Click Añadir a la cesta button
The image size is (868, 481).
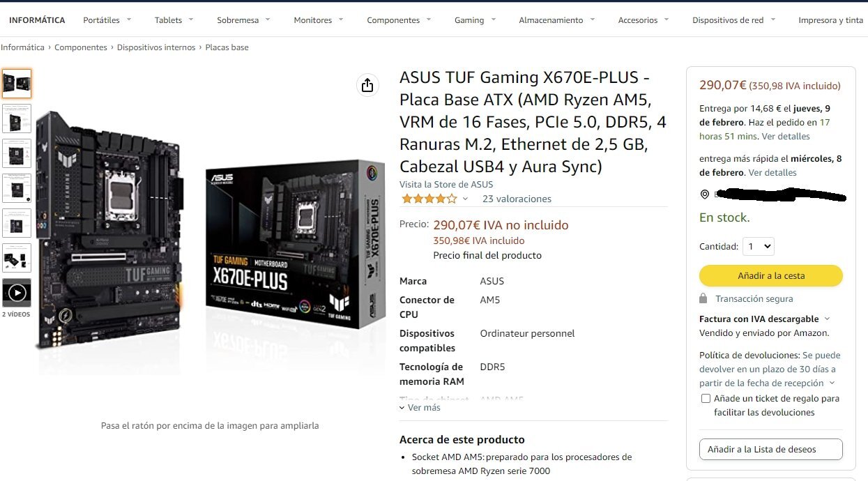(x=771, y=275)
